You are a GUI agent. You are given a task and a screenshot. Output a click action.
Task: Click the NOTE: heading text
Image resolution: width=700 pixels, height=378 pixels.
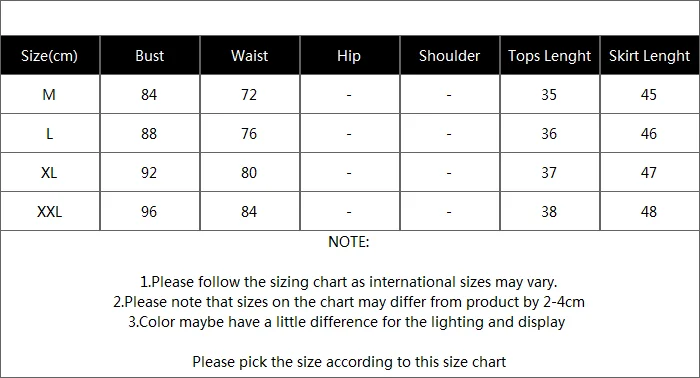[x=349, y=242]
